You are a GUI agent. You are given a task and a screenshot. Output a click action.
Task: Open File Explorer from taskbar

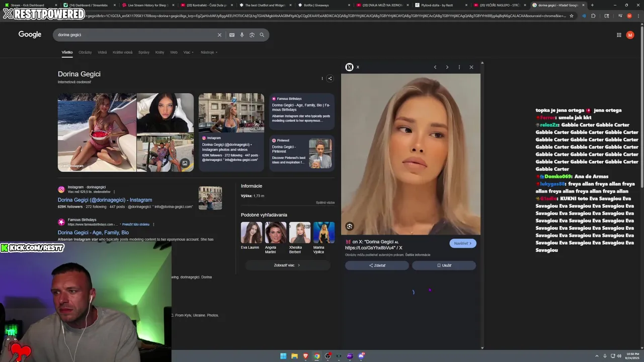pyautogui.click(x=294, y=356)
